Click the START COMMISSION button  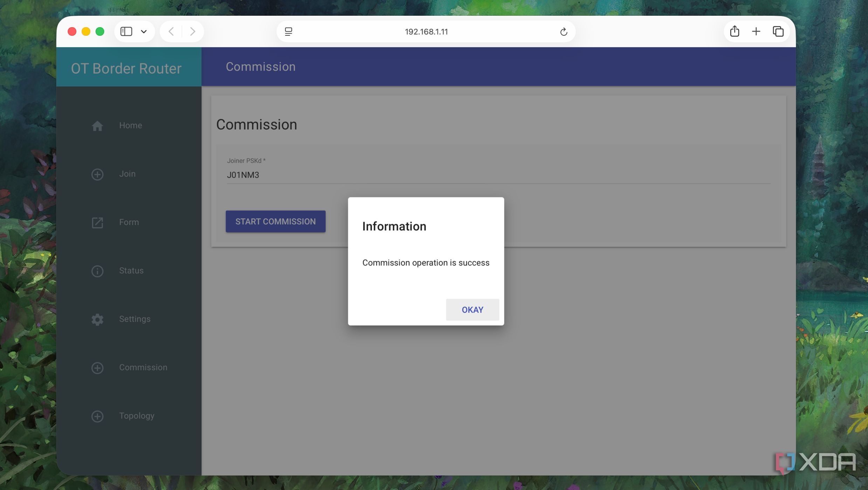pyautogui.click(x=275, y=221)
